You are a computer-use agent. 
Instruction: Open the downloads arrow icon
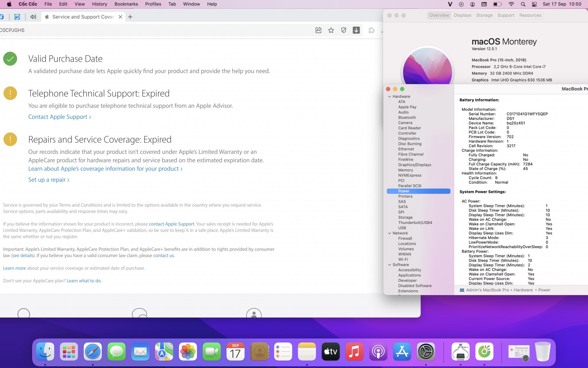pyautogui.click(x=356, y=30)
